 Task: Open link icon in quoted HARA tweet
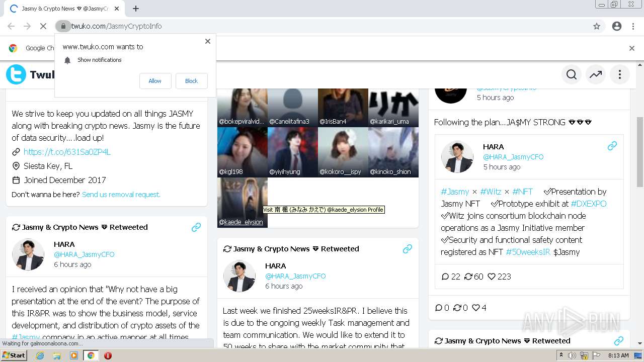[612, 146]
